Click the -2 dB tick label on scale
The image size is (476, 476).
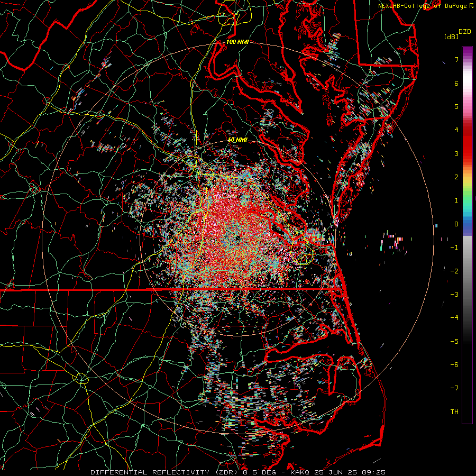[454, 271]
